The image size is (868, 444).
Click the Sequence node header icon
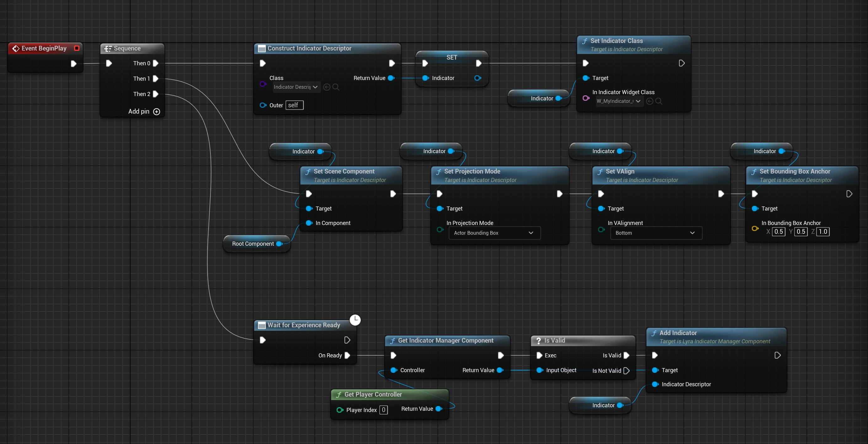coord(108,49)
